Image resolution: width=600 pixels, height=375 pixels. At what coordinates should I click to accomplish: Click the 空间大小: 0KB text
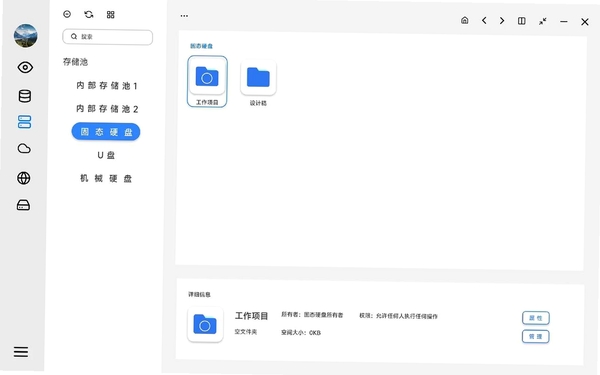click(301, 333)
